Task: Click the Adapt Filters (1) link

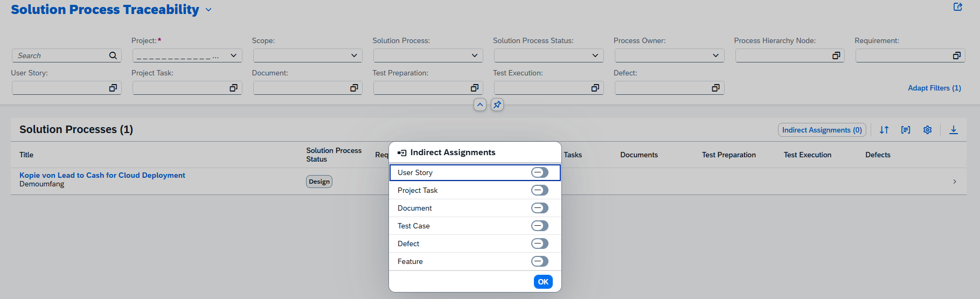Action: tap(934, 88)
